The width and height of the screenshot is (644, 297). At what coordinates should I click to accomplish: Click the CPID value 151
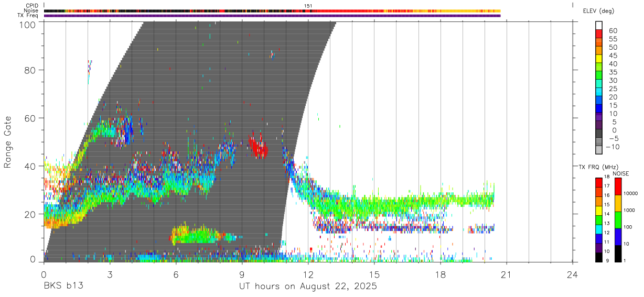click(308, 5)
